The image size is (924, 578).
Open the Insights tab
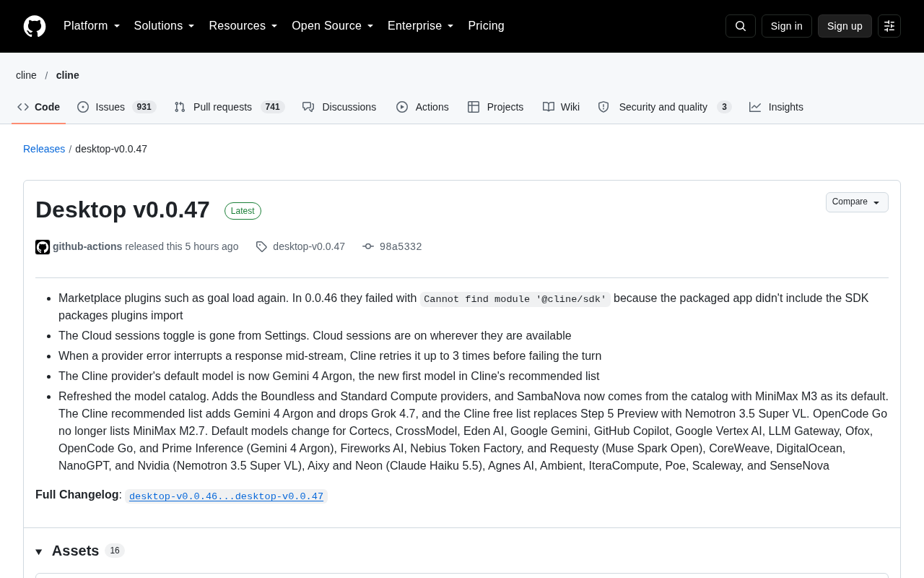coord(776,107)
